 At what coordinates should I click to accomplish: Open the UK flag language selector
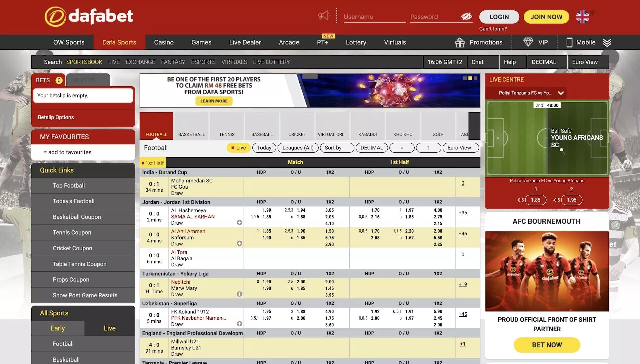coord(582,17)
